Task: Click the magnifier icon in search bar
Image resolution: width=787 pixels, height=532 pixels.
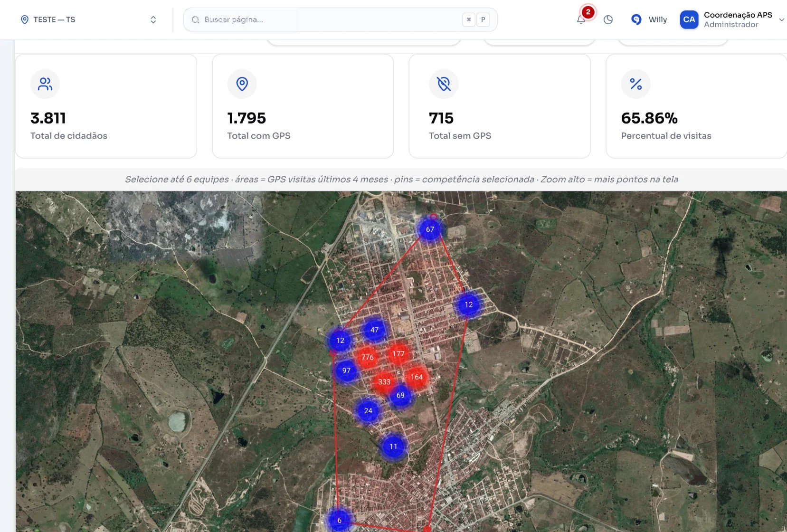Action: coord(195,19)
